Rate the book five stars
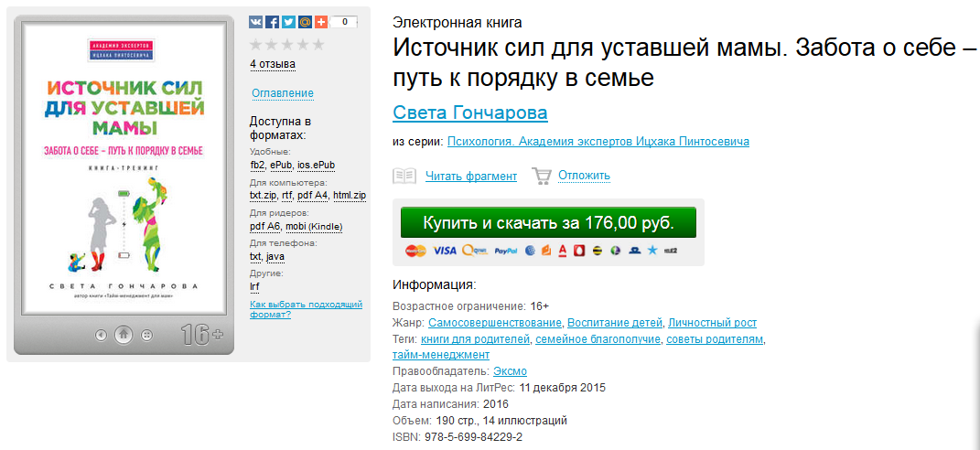 click(x=318, y=45)
